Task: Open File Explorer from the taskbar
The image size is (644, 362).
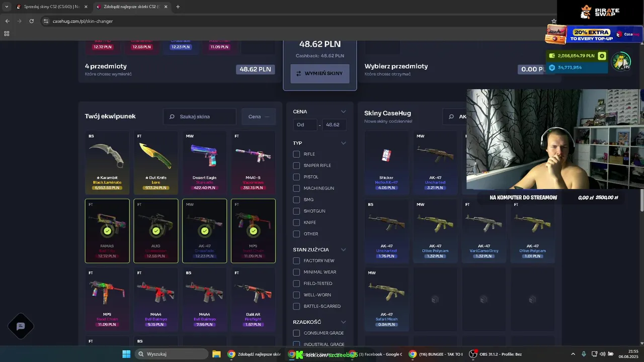Action: click(x=216, y=354)
